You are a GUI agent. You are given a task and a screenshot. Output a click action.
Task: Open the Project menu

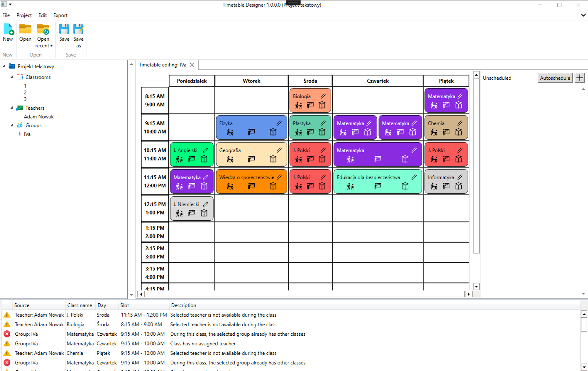point(24,15)
